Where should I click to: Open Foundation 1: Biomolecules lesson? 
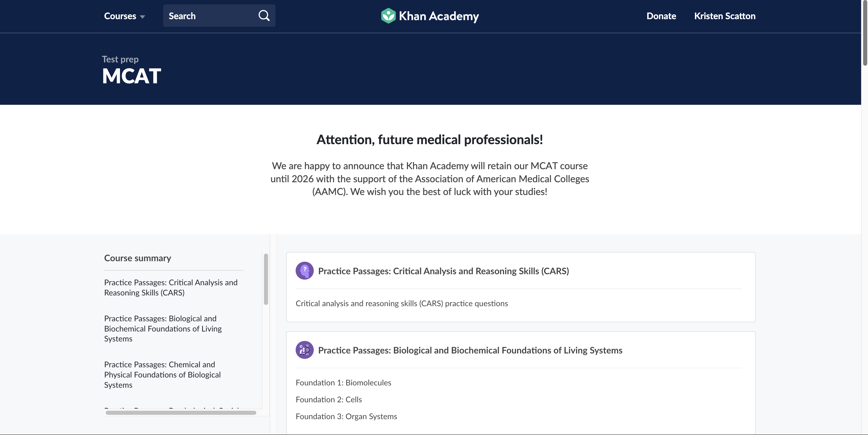343,383
